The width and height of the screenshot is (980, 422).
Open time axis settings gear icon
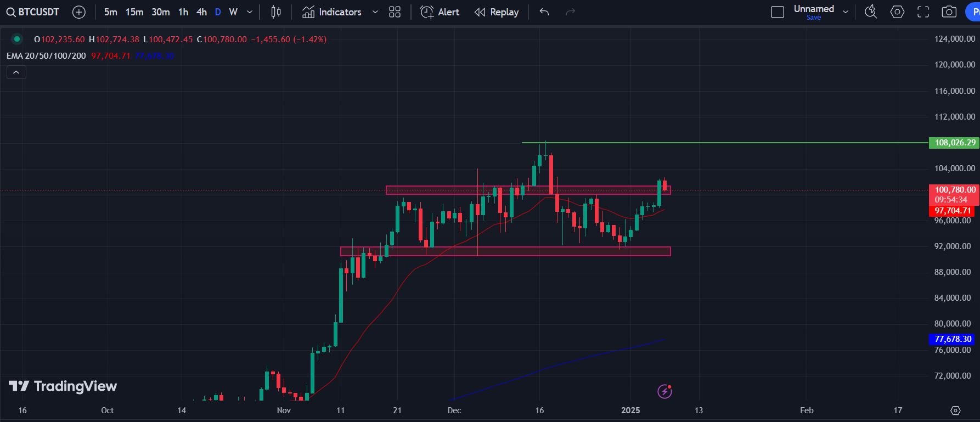point(955,410)
